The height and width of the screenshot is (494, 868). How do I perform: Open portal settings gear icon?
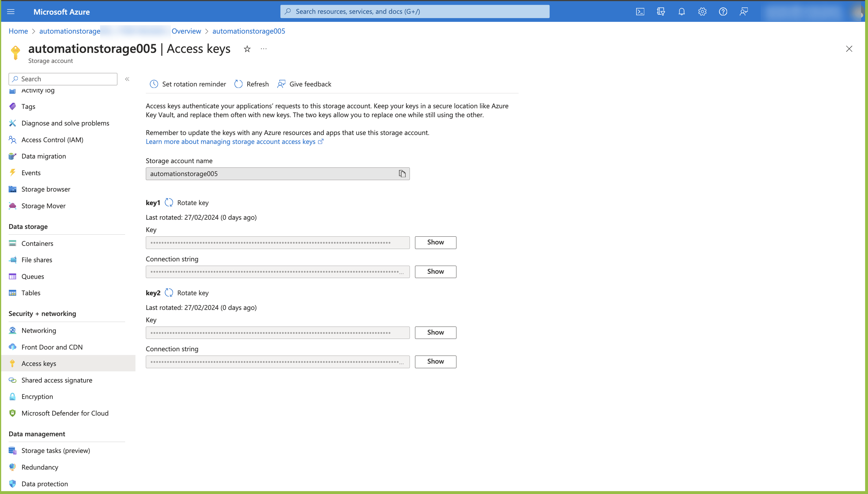pyautogui.click(x=702, y=12)
